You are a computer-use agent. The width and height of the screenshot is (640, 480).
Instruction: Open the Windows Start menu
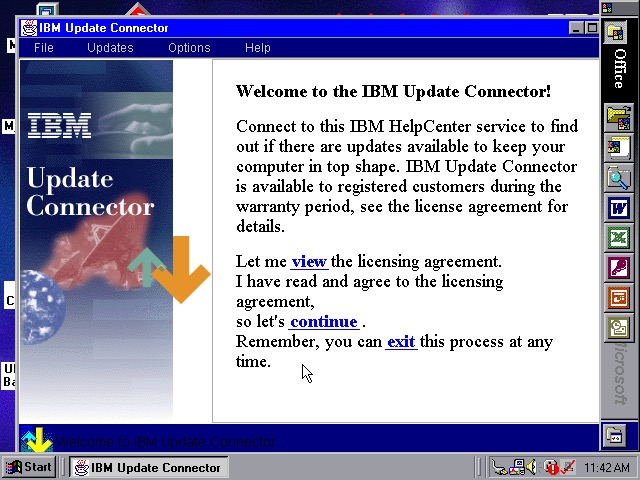click(29, 467)
